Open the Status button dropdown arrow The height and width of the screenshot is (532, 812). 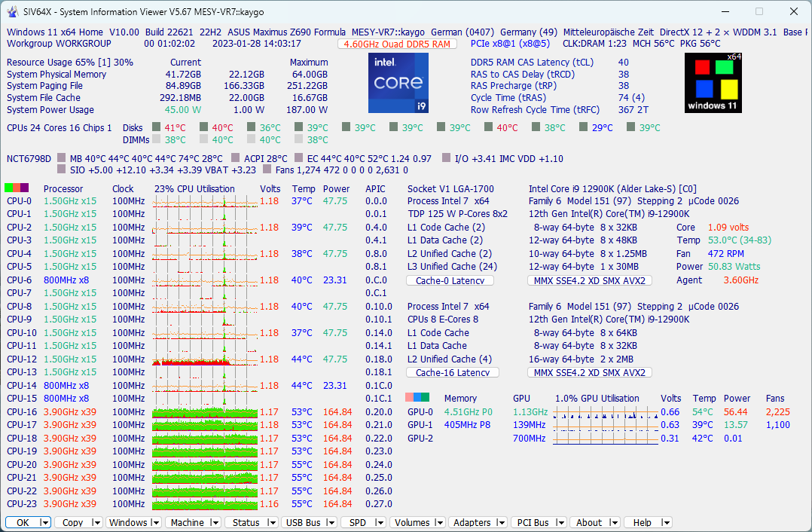[x=273, y=523]
